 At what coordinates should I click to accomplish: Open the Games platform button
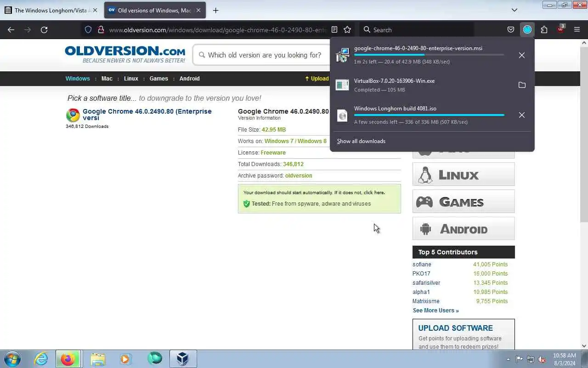coord(464,201)
